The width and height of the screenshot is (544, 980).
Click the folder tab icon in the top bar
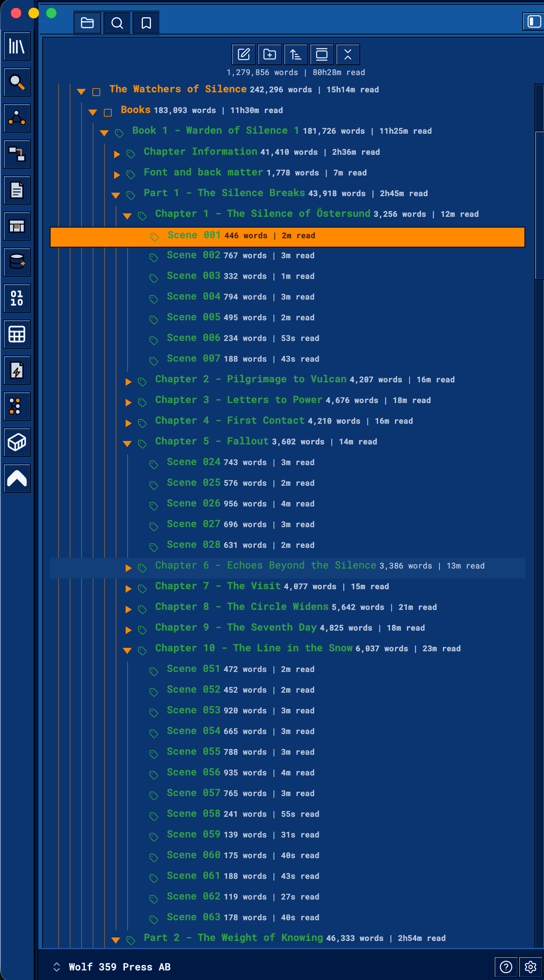(87, 23)
